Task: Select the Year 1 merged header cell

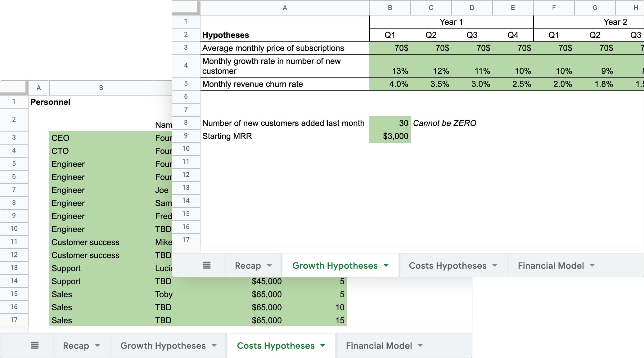Action: [x=451, y=22]
